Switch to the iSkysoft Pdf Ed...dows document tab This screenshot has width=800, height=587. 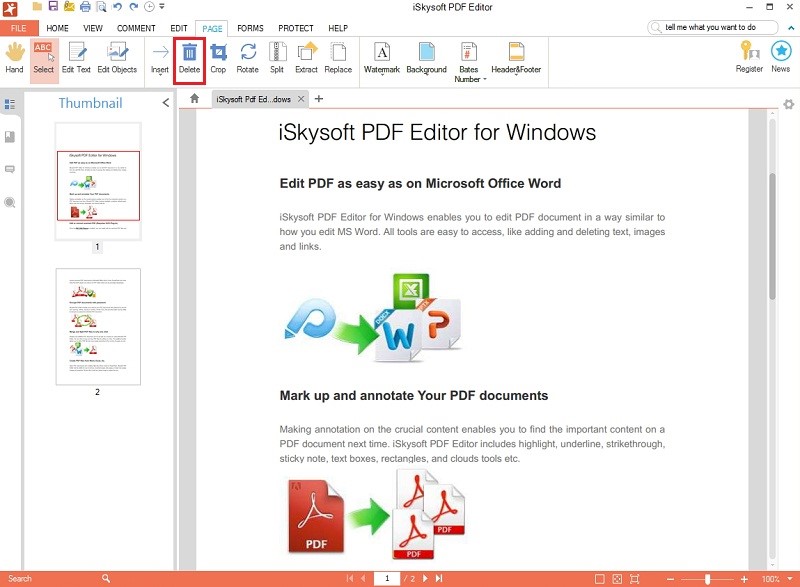254,99
